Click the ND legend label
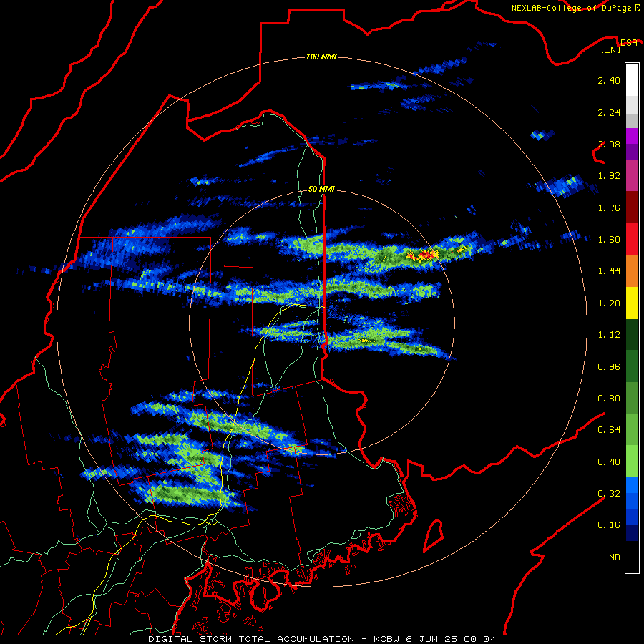644x644 pixels. click(615, 557)
